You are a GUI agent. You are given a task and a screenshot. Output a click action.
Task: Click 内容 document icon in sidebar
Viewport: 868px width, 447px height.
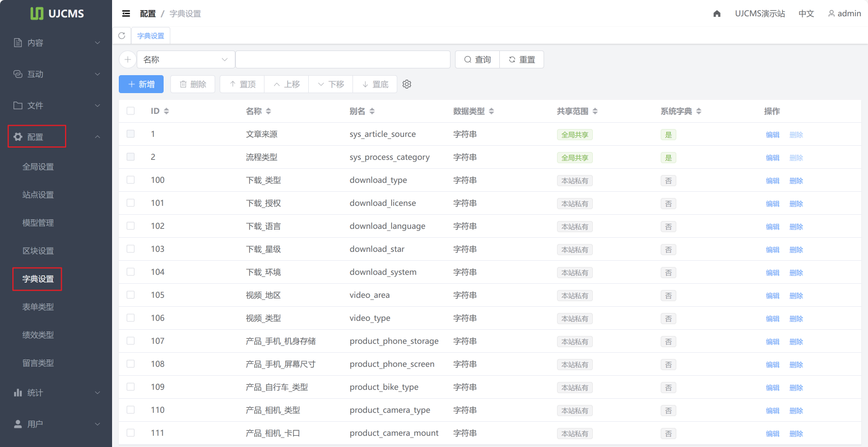tap(18, 43)
